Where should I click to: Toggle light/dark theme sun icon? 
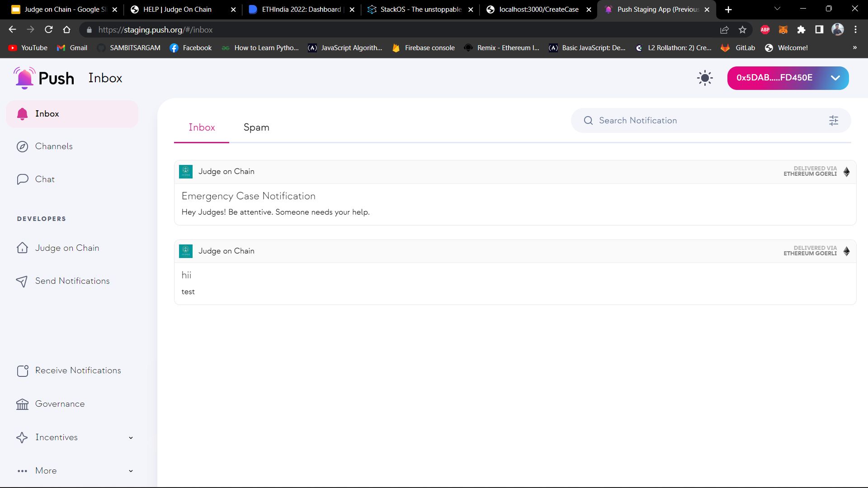(705, 78)
